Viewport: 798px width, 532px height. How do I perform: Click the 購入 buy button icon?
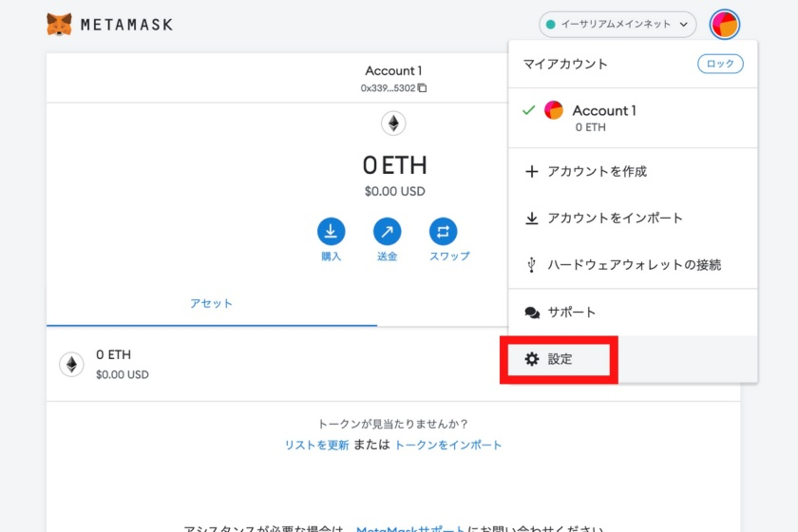click(x=331, y=232)
